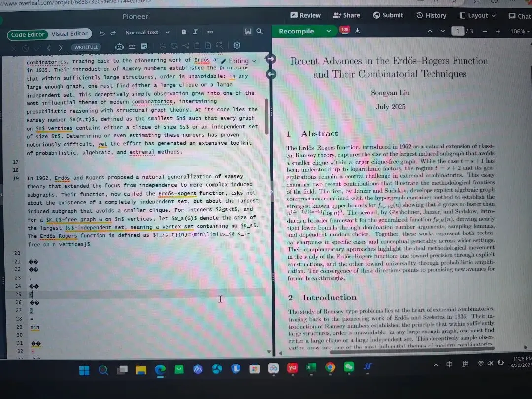Click the WRITEFULL pill label
The height and width of the screenshot is (399, 532).
86,47
